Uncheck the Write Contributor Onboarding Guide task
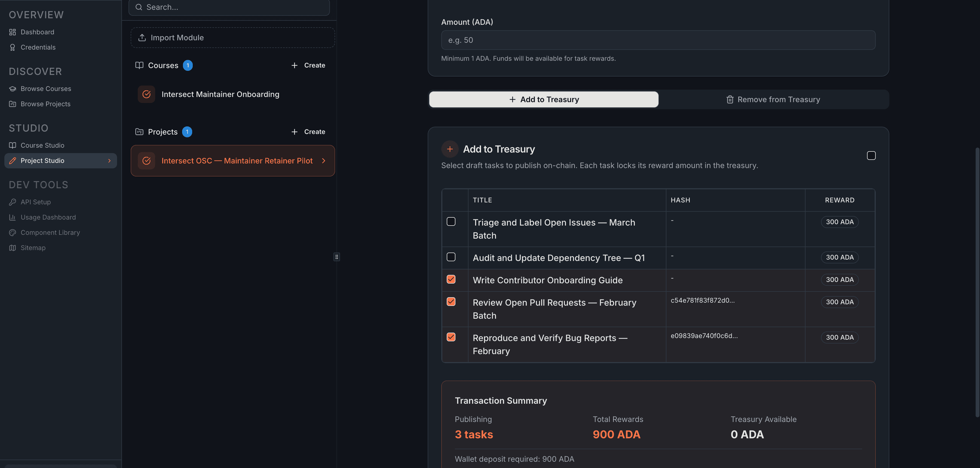The width and height of the screenshot is (980, 468). (451, 279)
